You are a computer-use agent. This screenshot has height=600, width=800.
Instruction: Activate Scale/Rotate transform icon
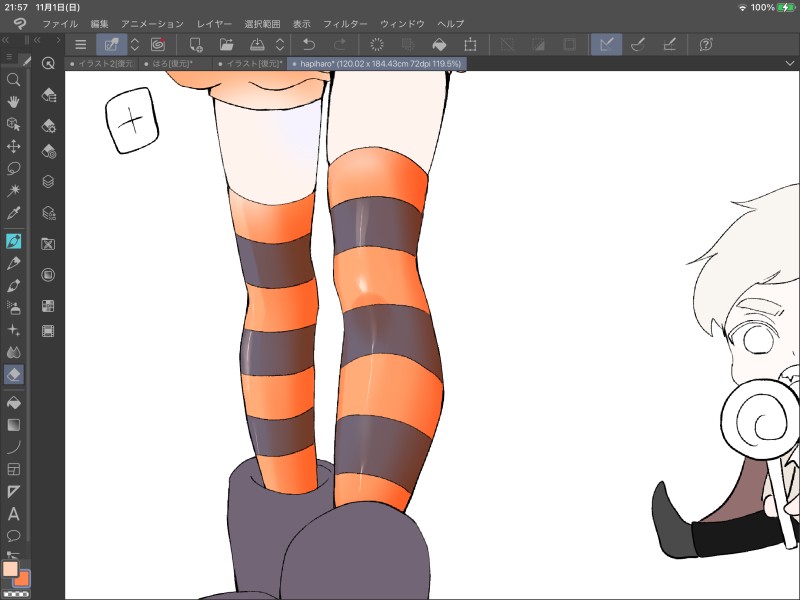pyautogui.click(x=470, y=44)
